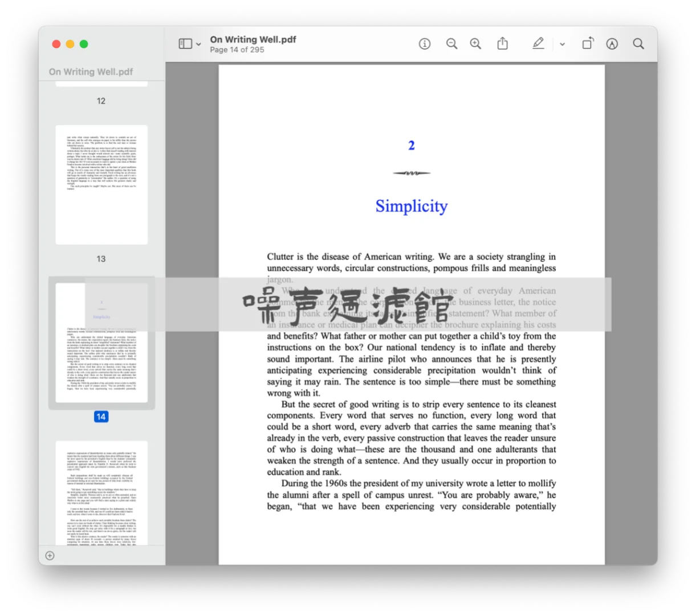Zoom out of the PDF page
This screenshot has width=696, height=616.
[451, 44]
